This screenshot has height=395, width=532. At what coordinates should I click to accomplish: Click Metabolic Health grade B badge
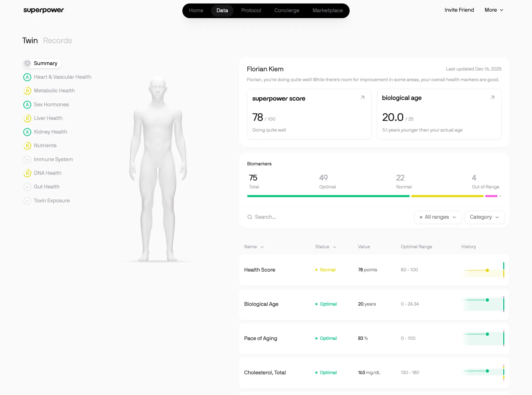[x=27, y=91]
